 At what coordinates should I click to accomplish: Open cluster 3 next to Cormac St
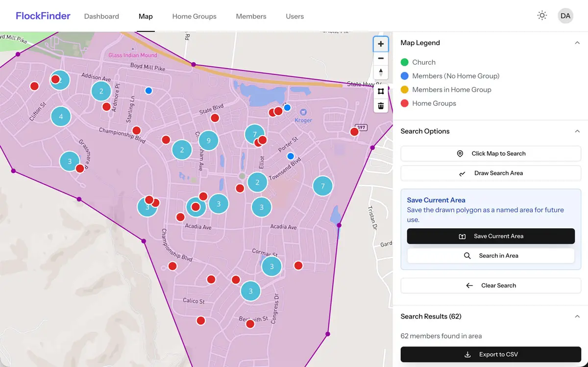271,267
